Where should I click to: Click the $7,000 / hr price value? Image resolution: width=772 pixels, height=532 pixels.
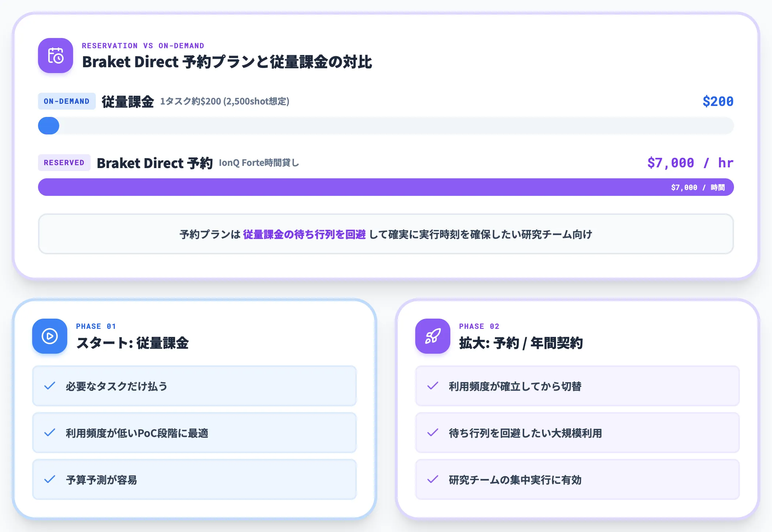(690, 163)
